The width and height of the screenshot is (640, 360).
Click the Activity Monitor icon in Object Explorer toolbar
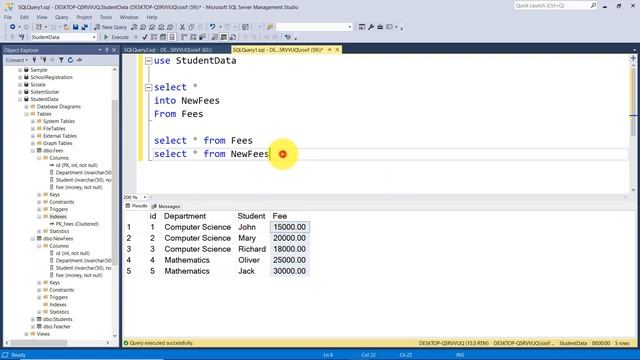(79, 60)
